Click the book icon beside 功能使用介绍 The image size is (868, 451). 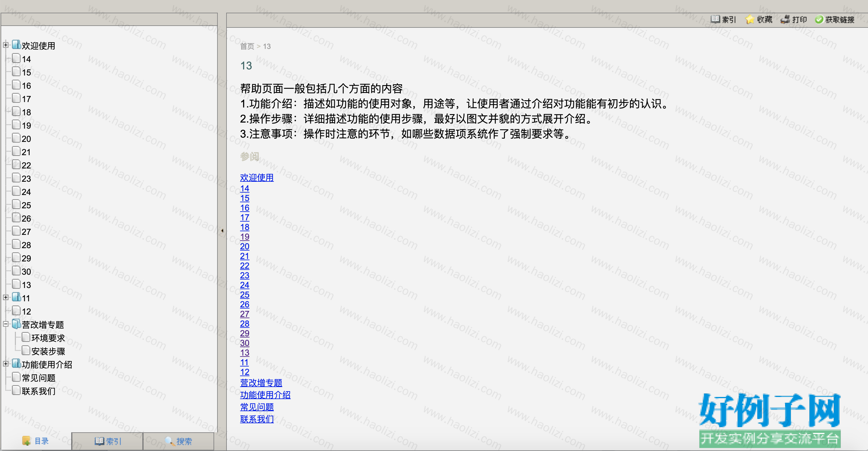[16, 364]
